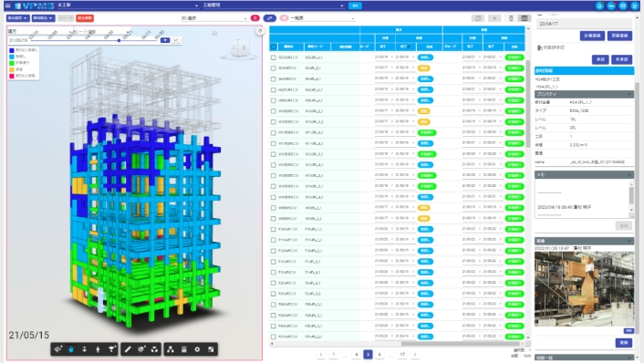This screenshot has height=363, width=644.
Task: Click the home view icon in 3D viewer
Action: [214, 33]
